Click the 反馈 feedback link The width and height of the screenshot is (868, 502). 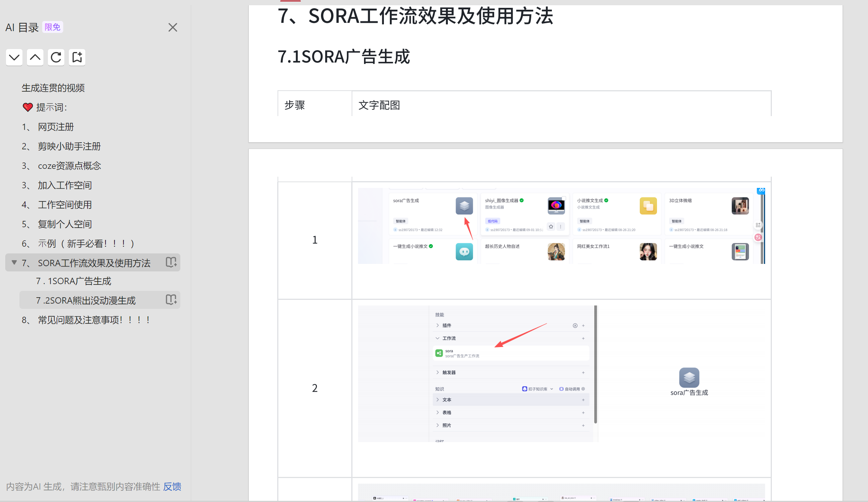172,486
